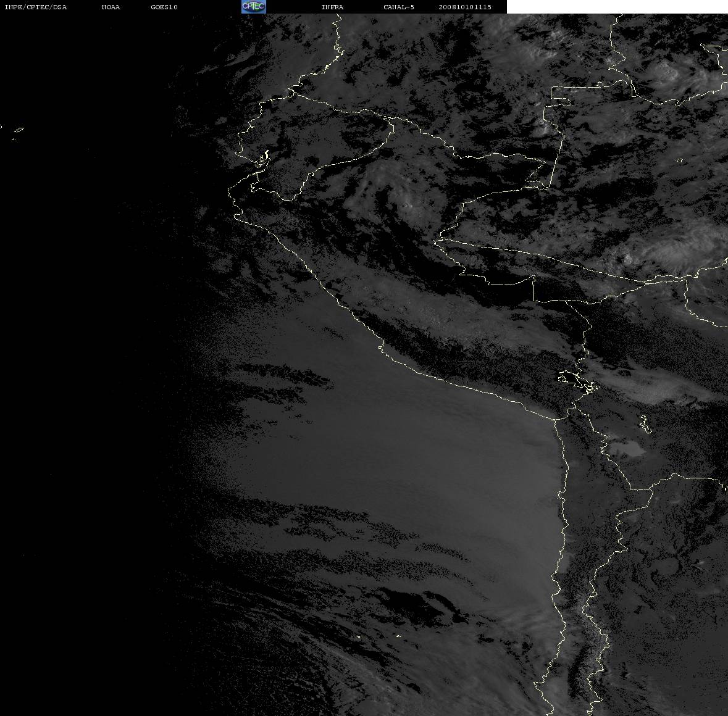The image size is (728, 716).
Task: Select the INPE/CPTEC/DSA header text
Action: (x=36, y=7)
